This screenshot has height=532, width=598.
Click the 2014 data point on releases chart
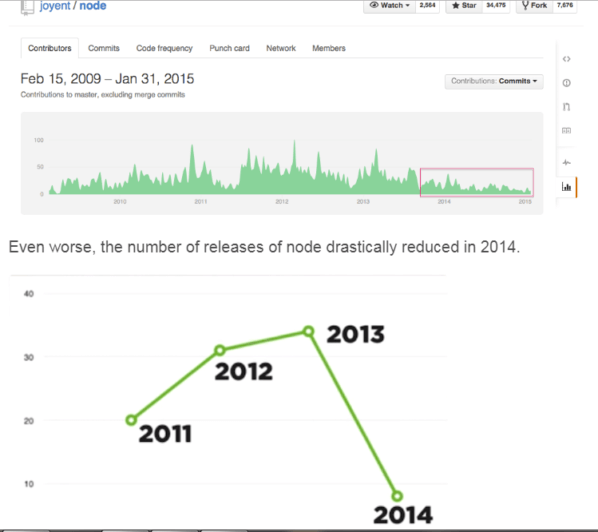tap(397, 496)
